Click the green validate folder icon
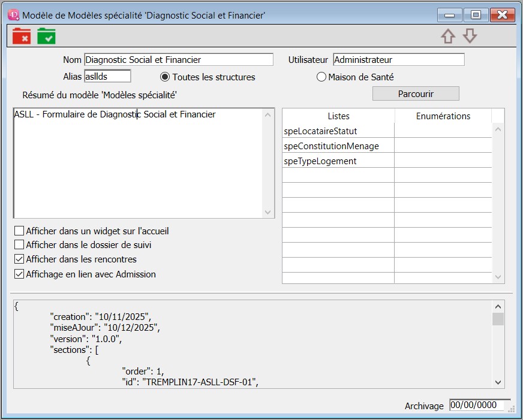Screen dimensions: 523x420 tap(46, 37)
